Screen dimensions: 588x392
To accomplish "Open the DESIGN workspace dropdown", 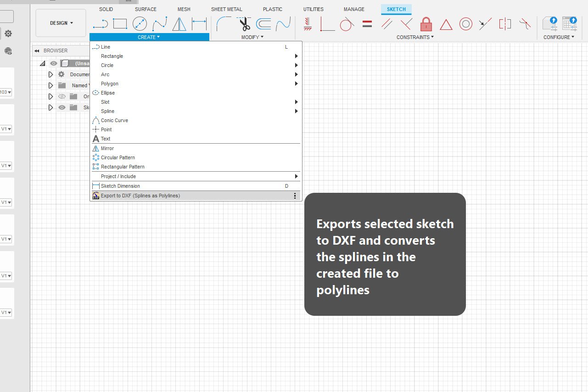I will pos(61,23).
